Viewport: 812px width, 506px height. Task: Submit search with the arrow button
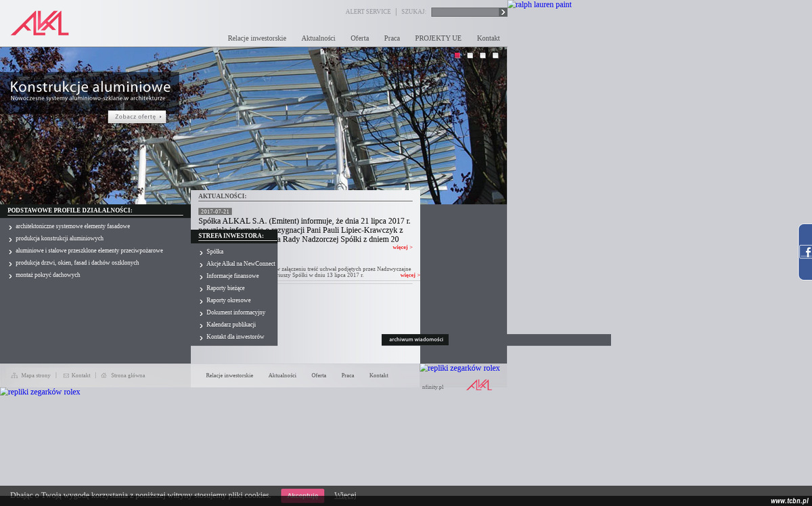coord(503,12)
